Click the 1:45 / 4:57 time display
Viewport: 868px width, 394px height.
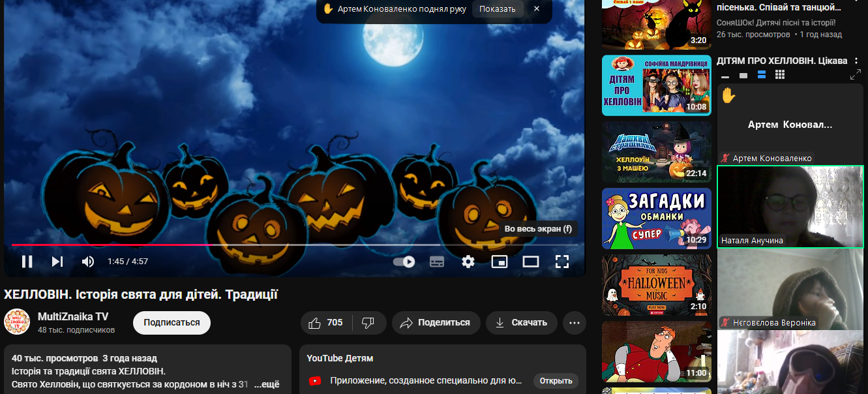[128, 262]
